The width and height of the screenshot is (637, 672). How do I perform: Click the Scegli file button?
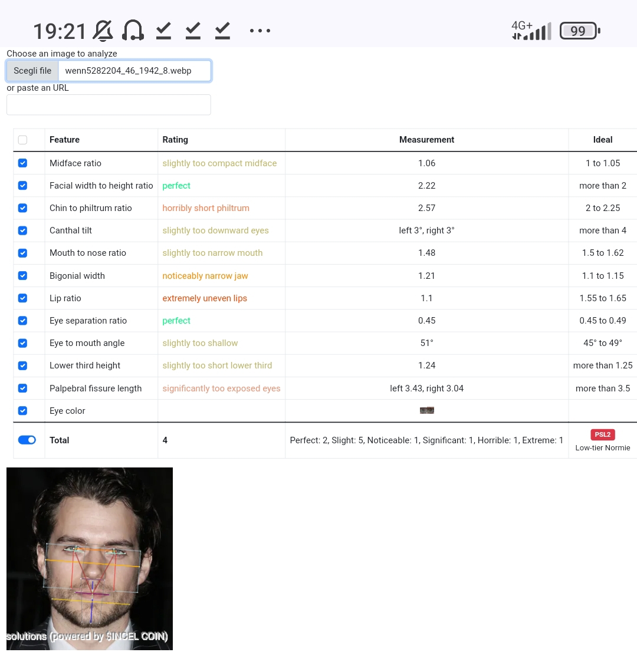point(32,71)
